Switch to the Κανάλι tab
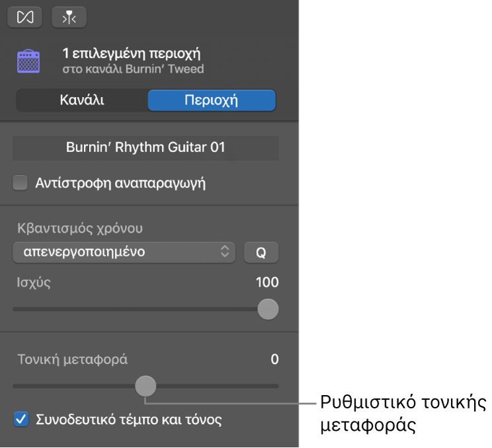The image size is (492, 448). point(82,100)
